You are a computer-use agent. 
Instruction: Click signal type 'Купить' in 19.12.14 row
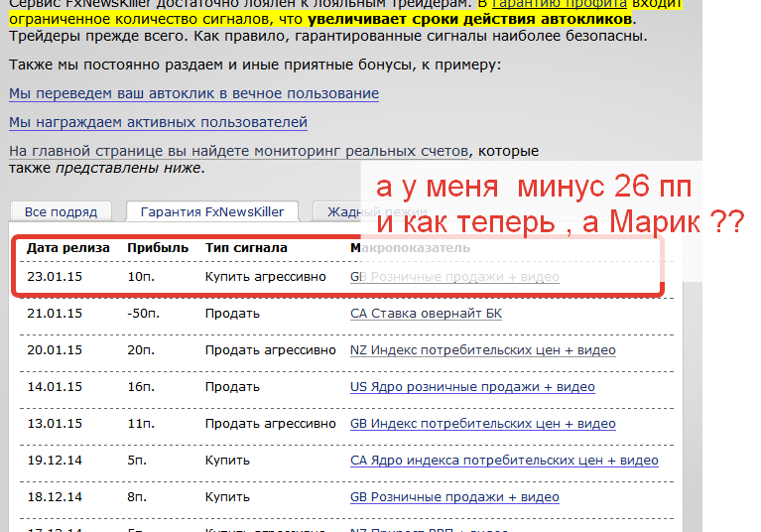click(x=227, y=461)
